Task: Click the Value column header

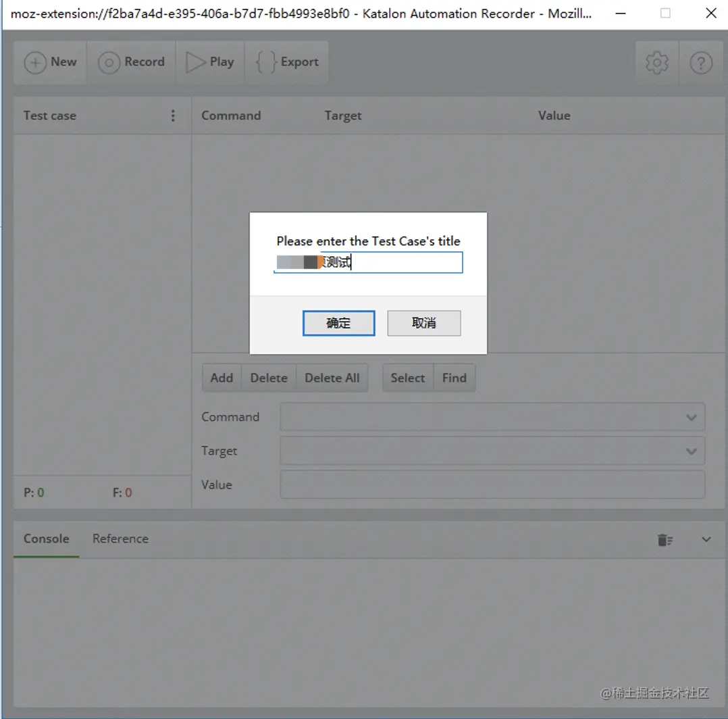Action: pyautogui.click(x=554, y=116)
